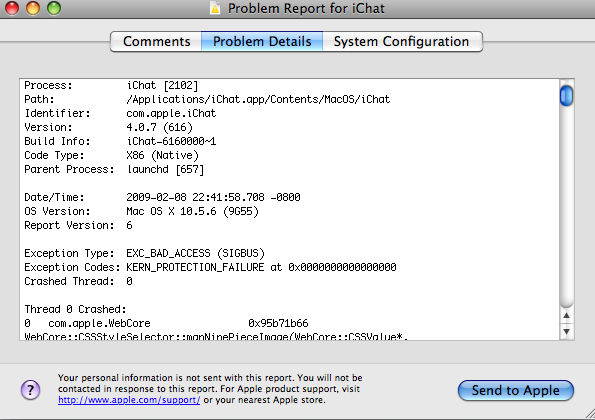
Task: Click the code type X86 (Native)
Action: coord(162,156)
